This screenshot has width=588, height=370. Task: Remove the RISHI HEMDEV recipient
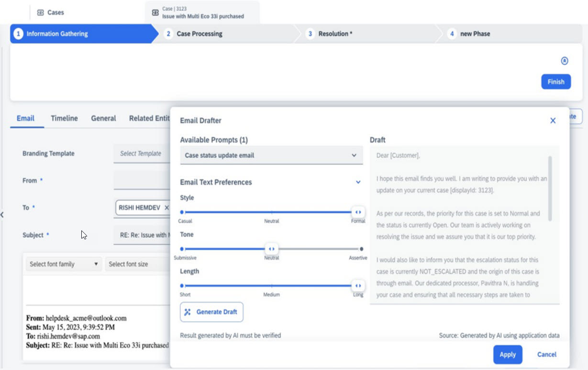click(x=166, y=207)
